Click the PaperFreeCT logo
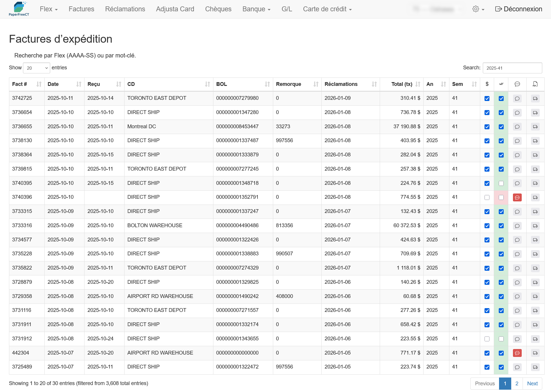551x392 pixels. (19, 9)
